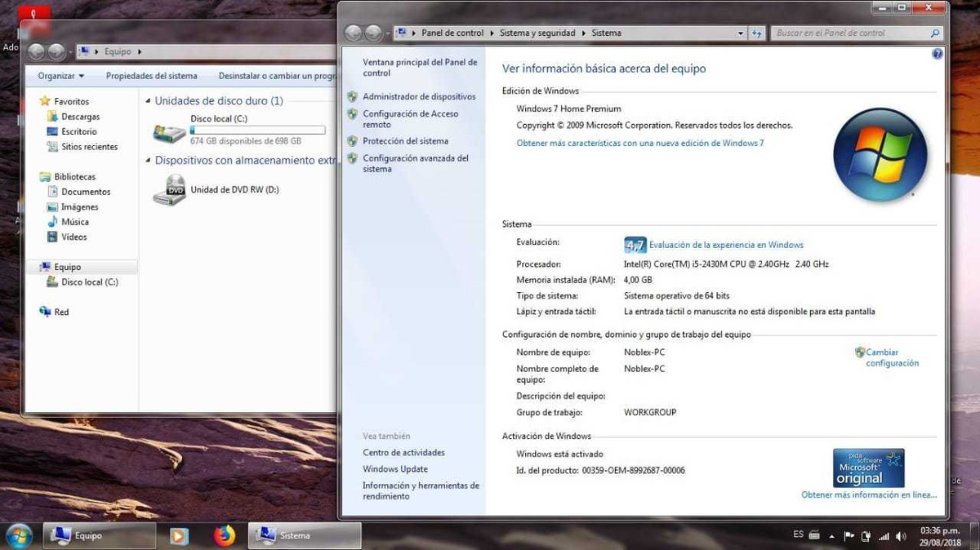Viewport: 980px width, 550px height.
Task: Expand the arrow after Equipo breadcrumb
Action: pos(139,51)
